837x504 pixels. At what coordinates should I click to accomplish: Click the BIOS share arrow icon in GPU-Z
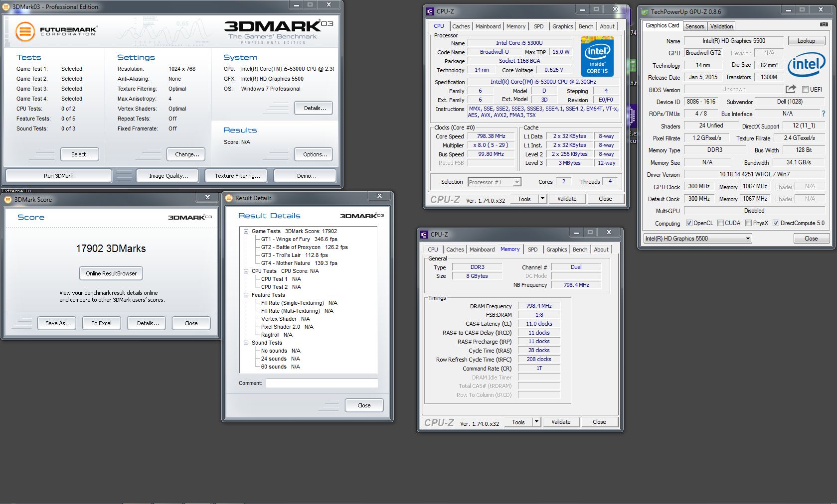(791, 89)
